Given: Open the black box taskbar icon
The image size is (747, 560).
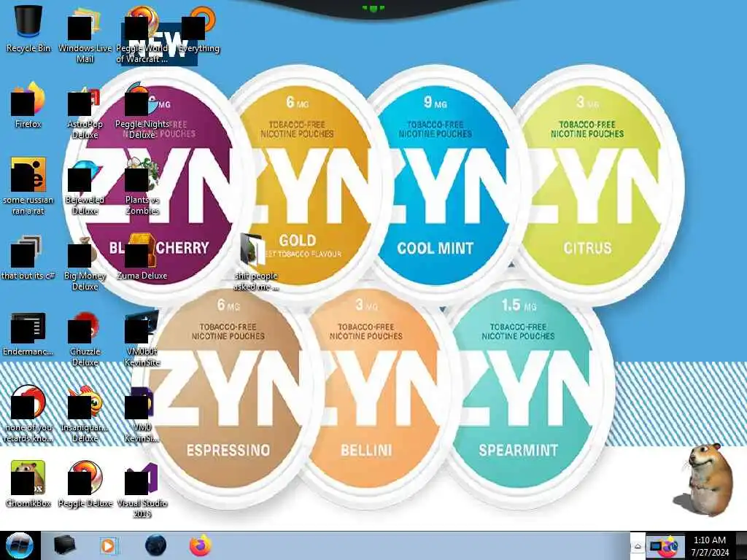Looking at the screenshot, I should click(64, 545).
